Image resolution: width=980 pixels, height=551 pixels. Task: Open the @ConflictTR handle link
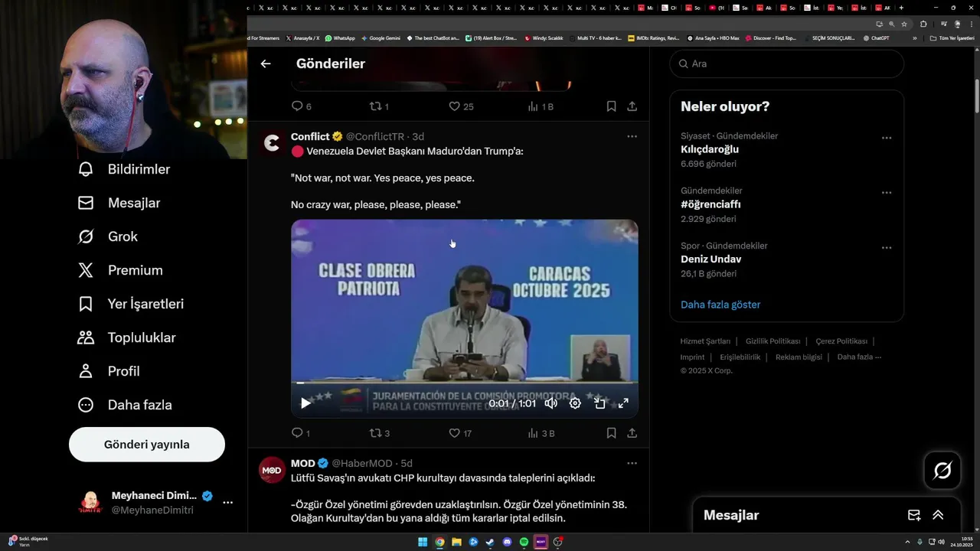(375, 137)
